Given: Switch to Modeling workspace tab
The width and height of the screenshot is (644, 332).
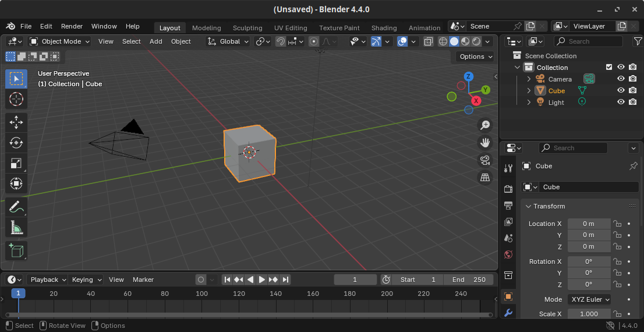Looking at the screenshot, I should (207, 28).
